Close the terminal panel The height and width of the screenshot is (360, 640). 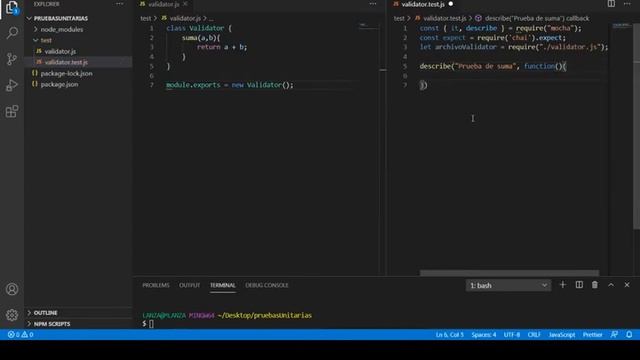[627, 285]
